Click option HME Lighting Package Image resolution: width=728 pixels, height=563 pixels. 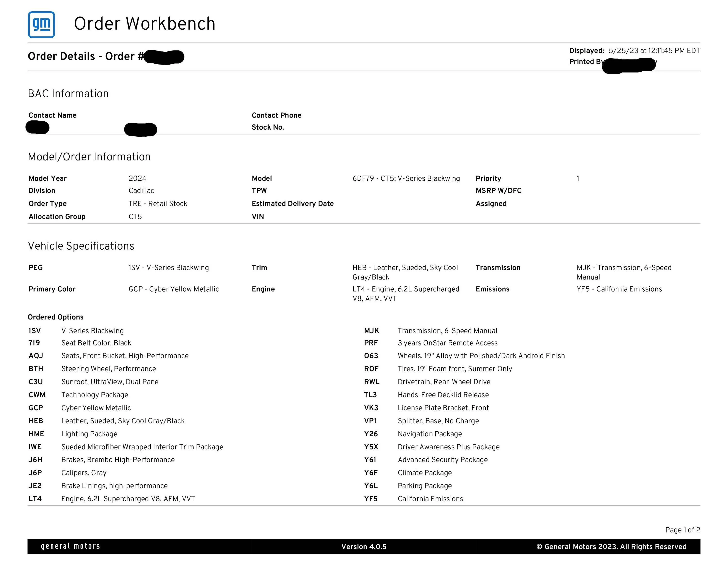(73, 434)
